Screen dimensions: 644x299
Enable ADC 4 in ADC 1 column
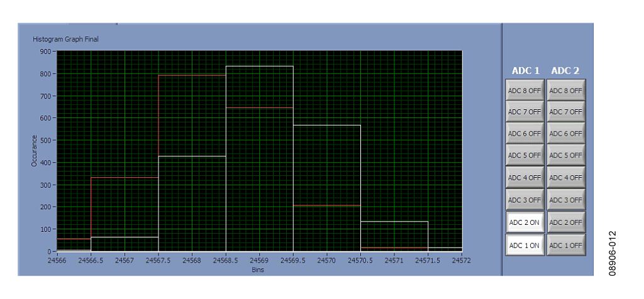(x=525, y=178)
